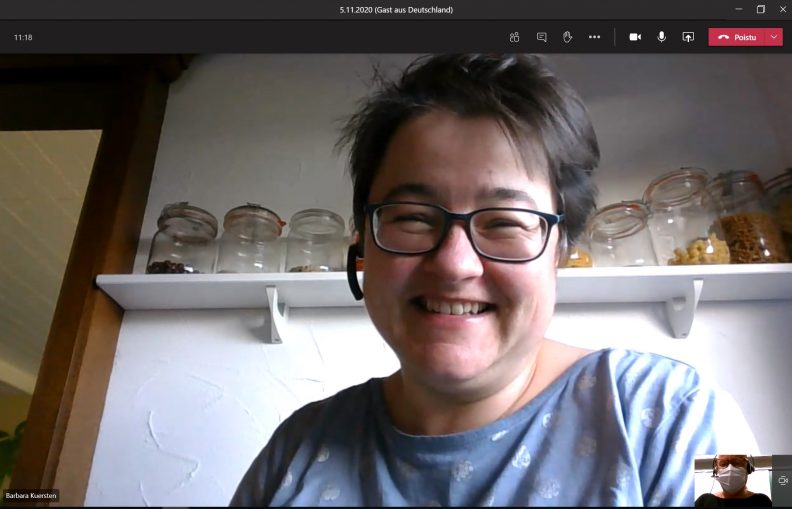Screen dimensions: 792x509
Task: Select the main participant video feed
Action: [400, 280]
